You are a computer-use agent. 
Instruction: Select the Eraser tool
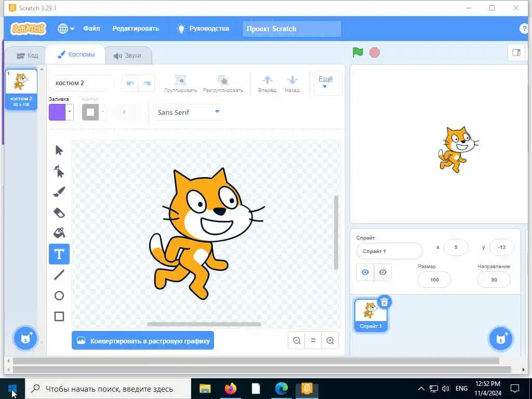(59, 212)
